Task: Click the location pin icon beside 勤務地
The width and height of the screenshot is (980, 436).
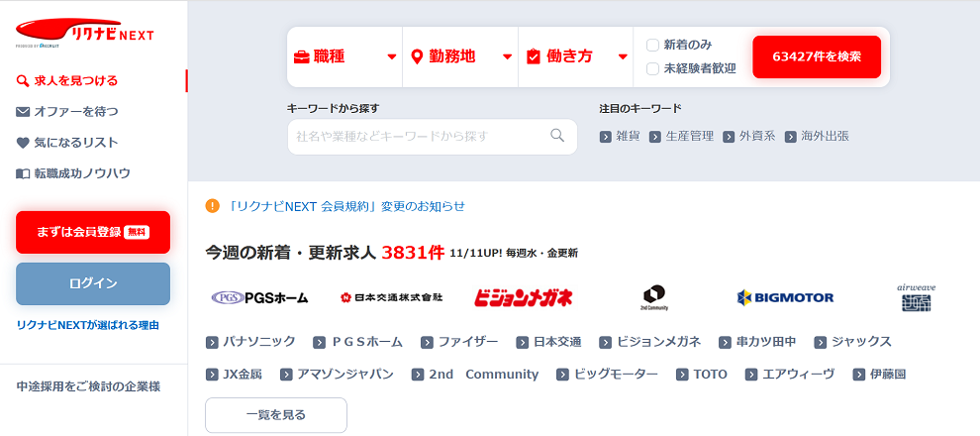Action: coord(417,56)
